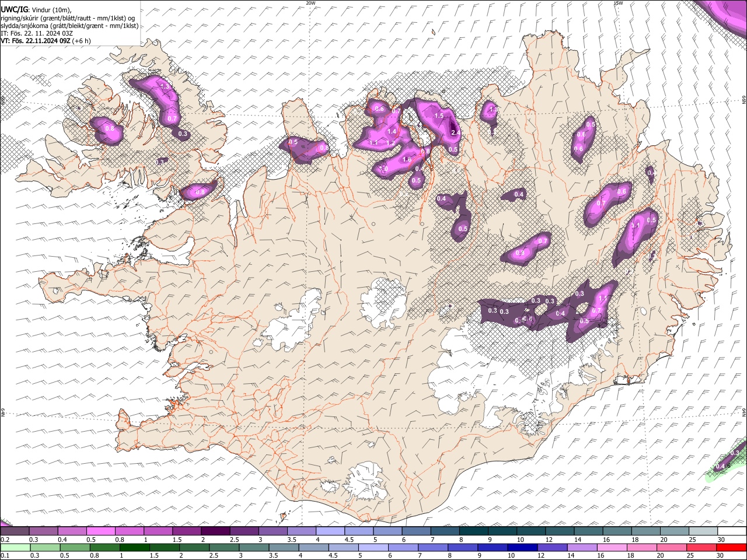Click the '1.4' snowfall value on the north coast
Image resolution: width=747 pixels, height=560 pixels.
(392, 132)
